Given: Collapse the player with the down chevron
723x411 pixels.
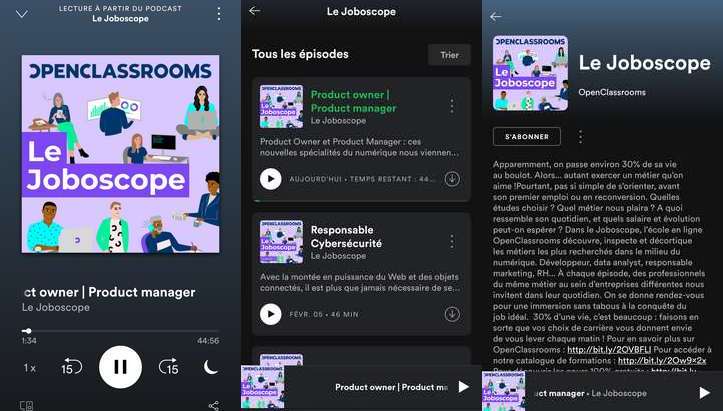Looking at the screenshot, I should 22,14.
